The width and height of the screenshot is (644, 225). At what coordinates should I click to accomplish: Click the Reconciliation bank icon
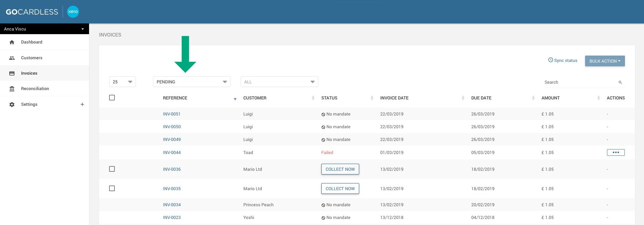12,89
